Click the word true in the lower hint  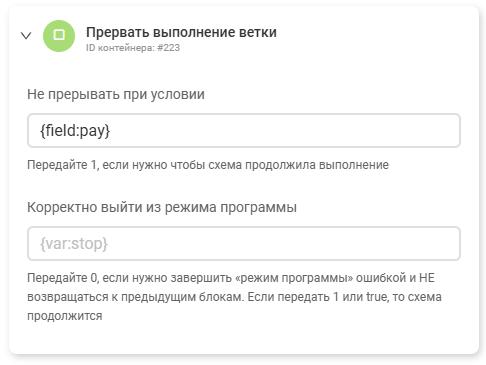coord(376,297)
